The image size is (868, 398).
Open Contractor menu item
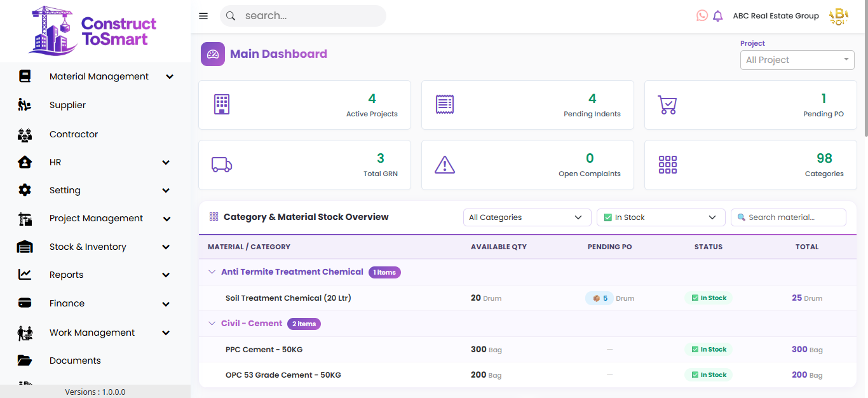click(x=74, y=134)
